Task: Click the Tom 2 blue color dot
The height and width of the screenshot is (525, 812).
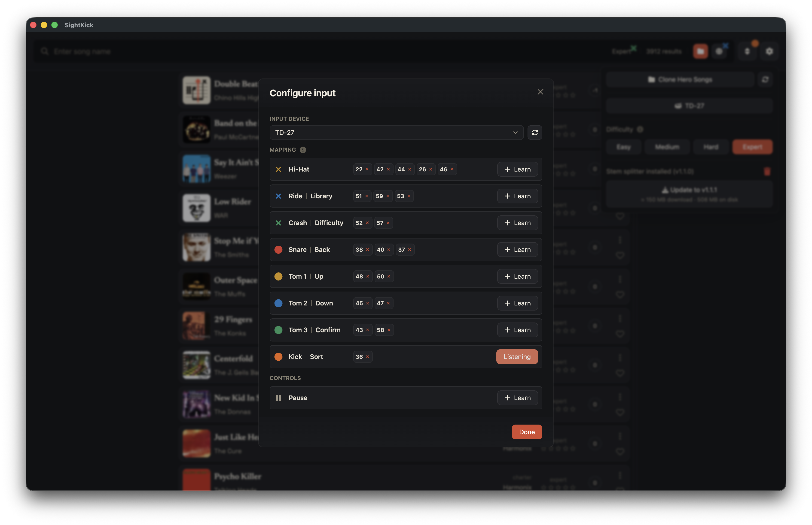Action: 278,303
